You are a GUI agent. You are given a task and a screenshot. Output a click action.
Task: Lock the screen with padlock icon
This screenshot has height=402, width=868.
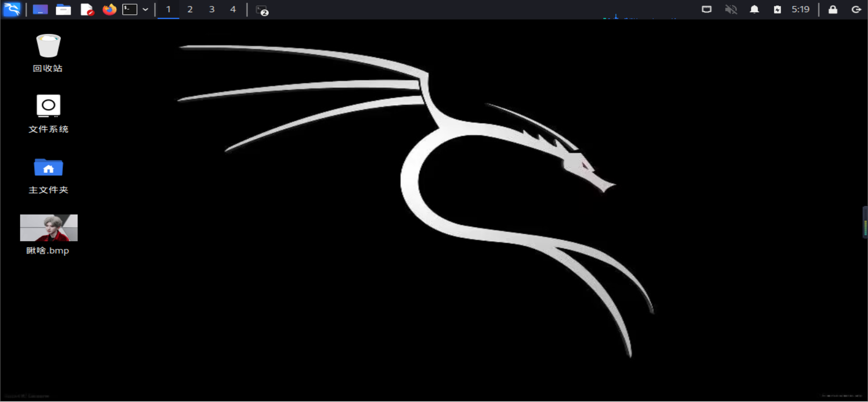pyautogui.click(x=833, y=9)
